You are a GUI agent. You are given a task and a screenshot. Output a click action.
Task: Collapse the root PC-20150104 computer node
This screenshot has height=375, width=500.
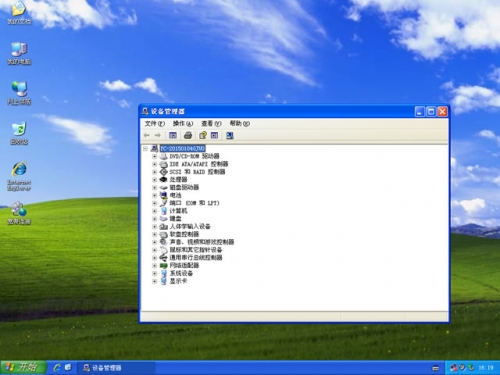click(x=145, y=148)
